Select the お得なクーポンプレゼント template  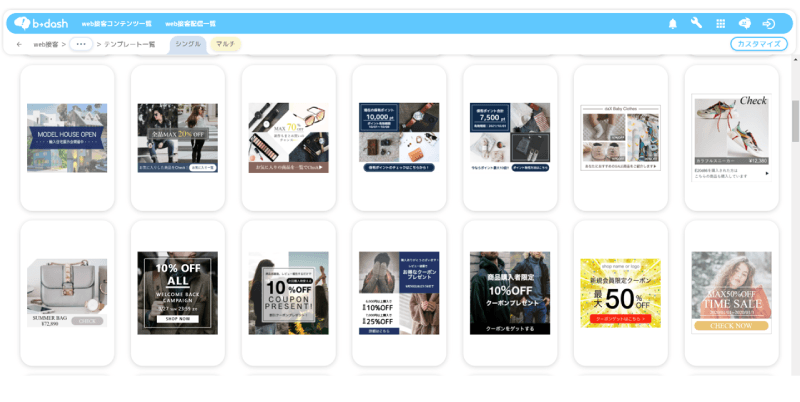coord(399,293)
